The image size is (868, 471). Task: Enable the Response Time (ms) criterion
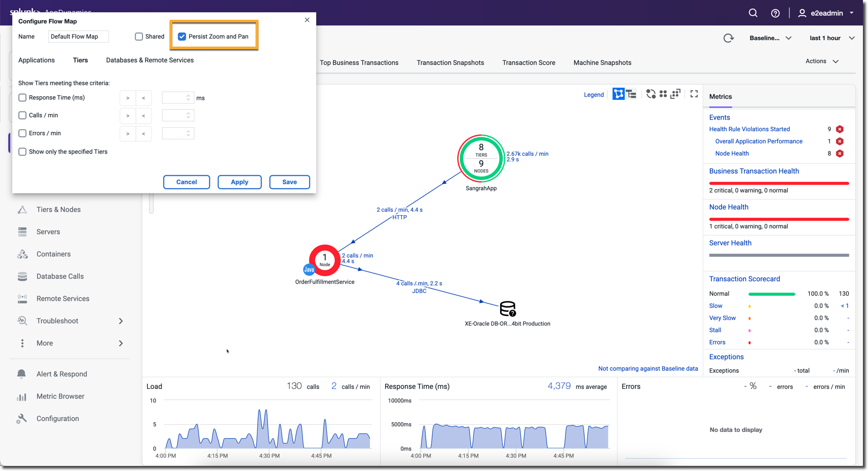(22, 98)
